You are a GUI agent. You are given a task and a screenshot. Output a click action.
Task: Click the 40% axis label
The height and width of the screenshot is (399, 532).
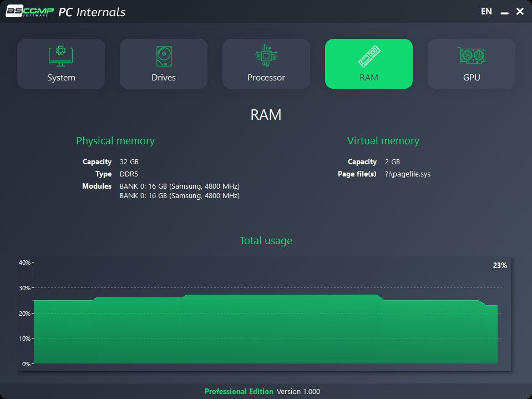[x=25, y=262]
